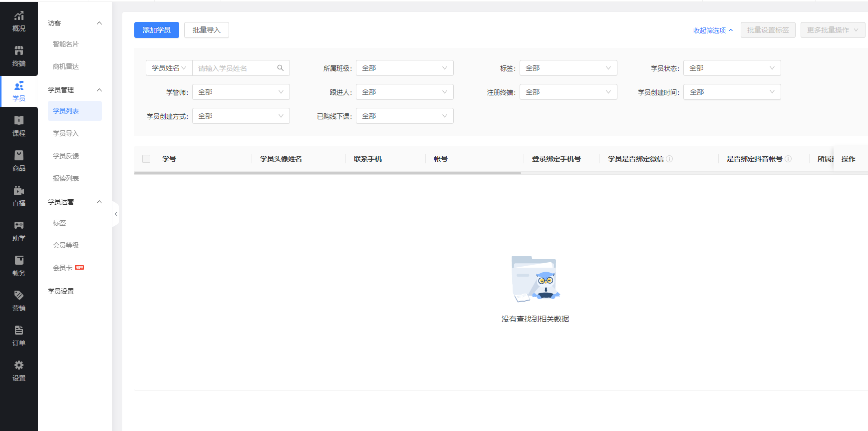
Task: Tick the select-all checkbox in table header
Action: tap(146, 159)
